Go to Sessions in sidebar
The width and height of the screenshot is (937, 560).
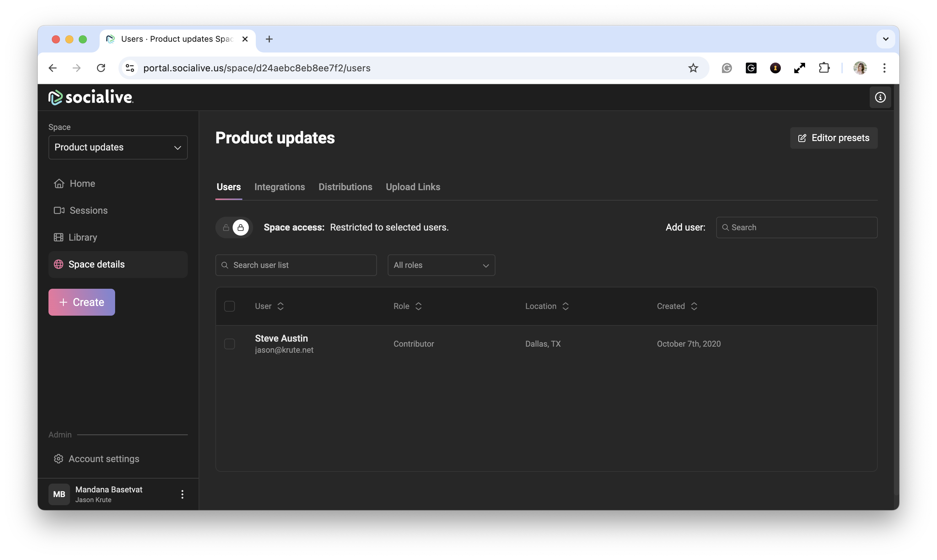88,210
